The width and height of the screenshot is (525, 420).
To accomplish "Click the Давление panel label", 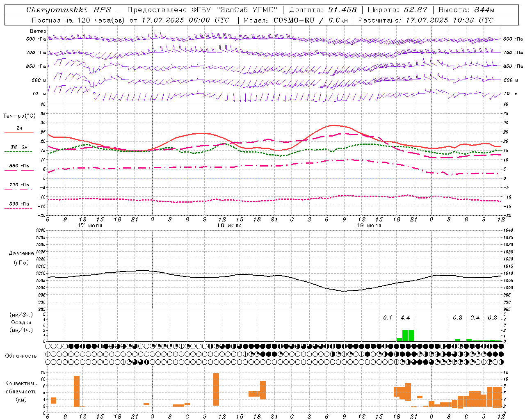I will pyautogui.click(x=21, y=253).
